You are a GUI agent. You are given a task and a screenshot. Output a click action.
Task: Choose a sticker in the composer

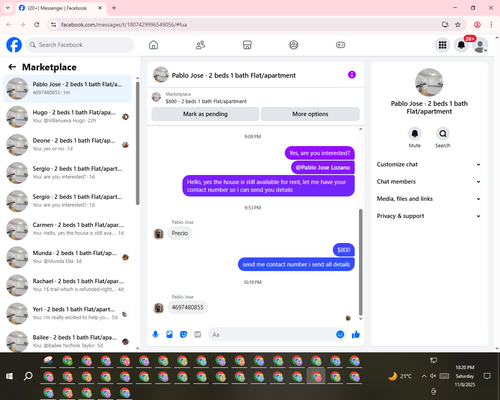183,334
